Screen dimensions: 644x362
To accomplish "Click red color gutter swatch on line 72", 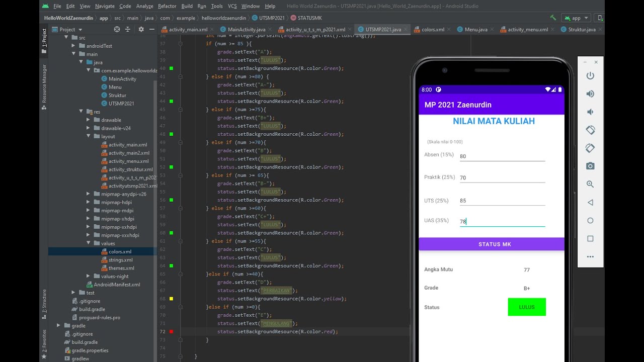I will (172, 331).
